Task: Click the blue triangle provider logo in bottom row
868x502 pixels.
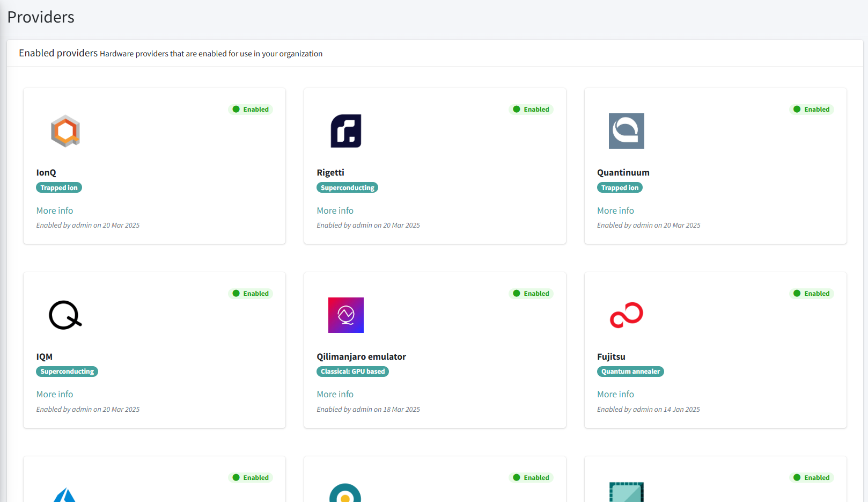Action: point(65,494)
